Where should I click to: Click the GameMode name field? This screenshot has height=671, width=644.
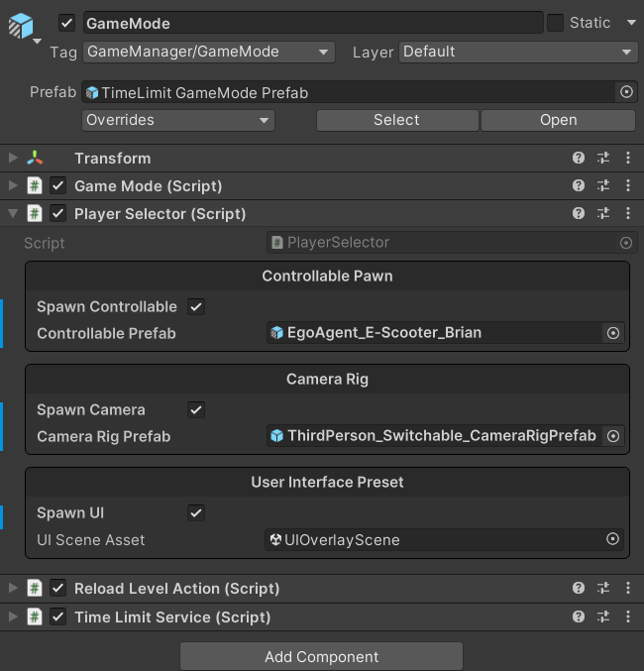pyautogui.click(x=313, y=23)
